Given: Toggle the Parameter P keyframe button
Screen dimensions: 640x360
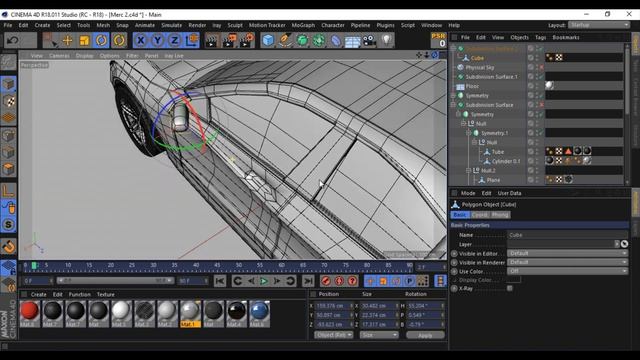Looking at the screenshot, I should (x=409, y=281).
